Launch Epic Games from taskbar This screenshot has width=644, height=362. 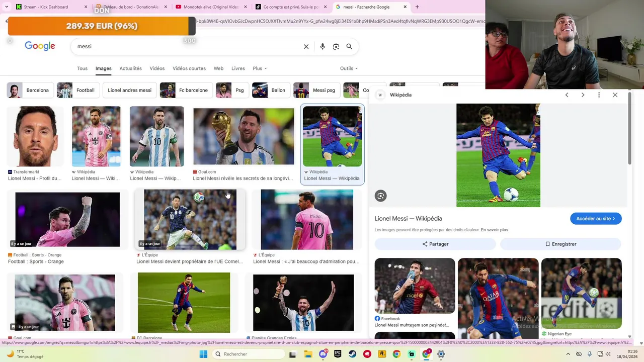click(338, 354)
